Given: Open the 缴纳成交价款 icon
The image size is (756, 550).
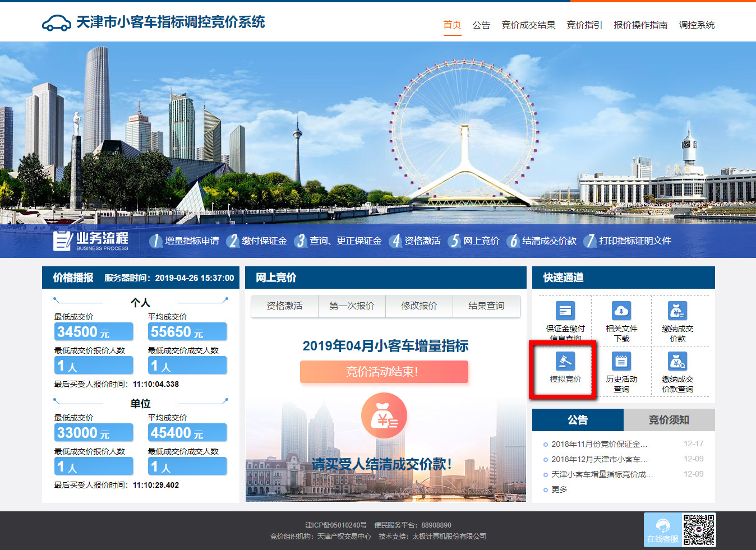Looking at the screenshot, I should 677,310.
